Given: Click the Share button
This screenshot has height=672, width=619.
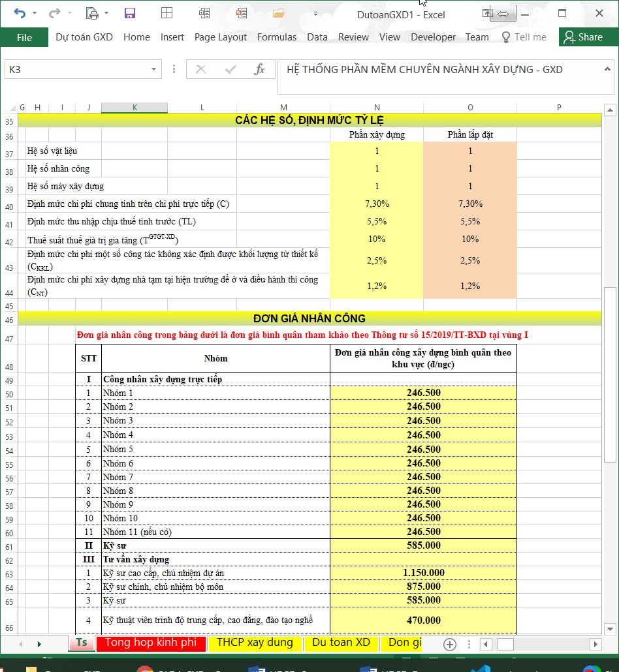Looking at the screenshot, I should 584,37.
